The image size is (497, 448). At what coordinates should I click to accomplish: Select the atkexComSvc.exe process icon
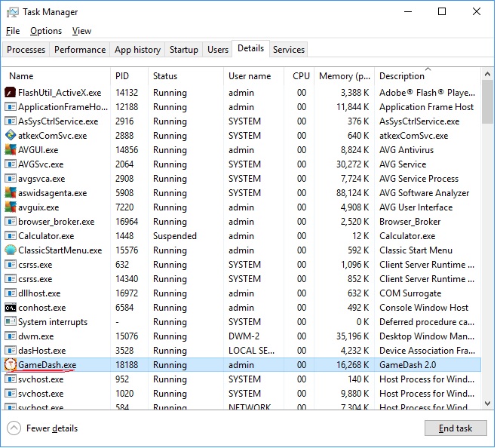[11, 136]
